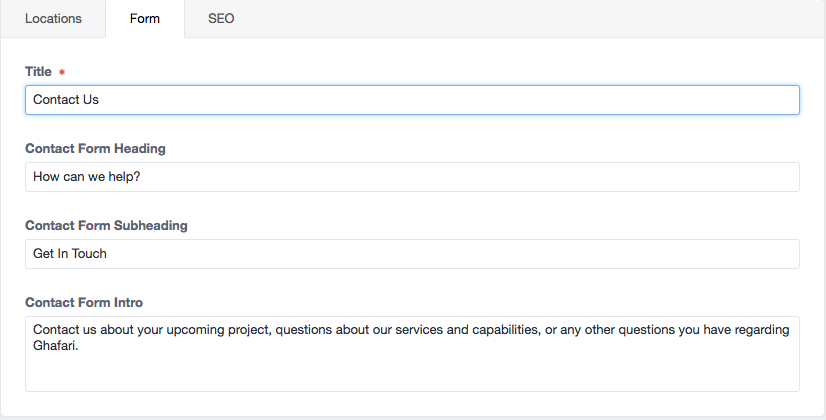Open the SEO tab

click(x=221, y=18)
